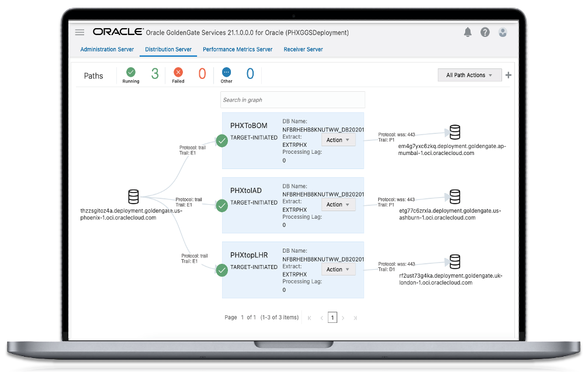Go to last page arrow
The image size is (588, 372).
pos(355,318)
